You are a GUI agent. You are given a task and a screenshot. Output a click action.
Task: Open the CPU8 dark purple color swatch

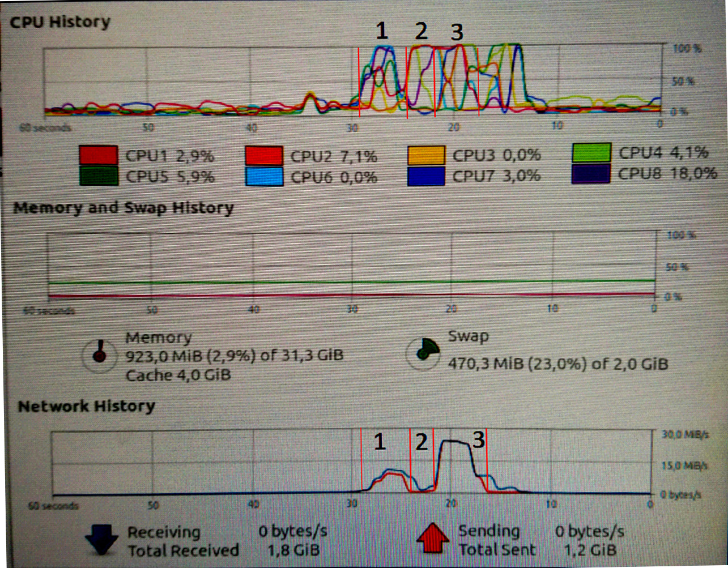coord(591,173)
